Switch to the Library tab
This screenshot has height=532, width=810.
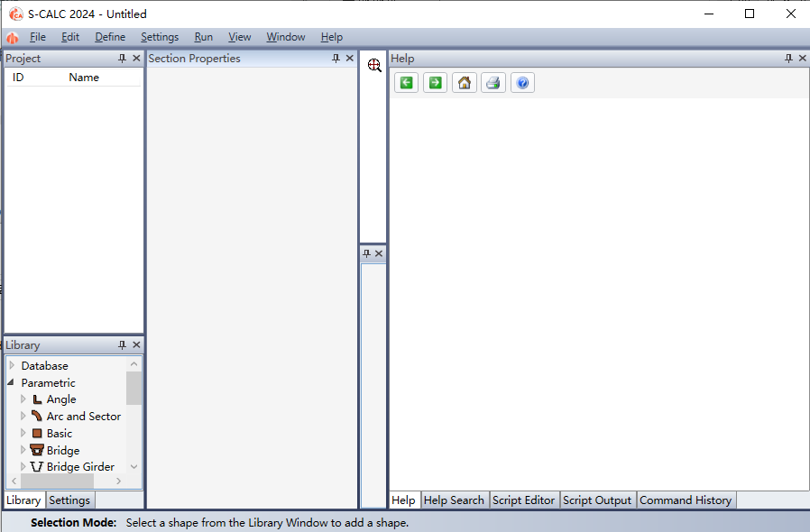coord(23,500)
